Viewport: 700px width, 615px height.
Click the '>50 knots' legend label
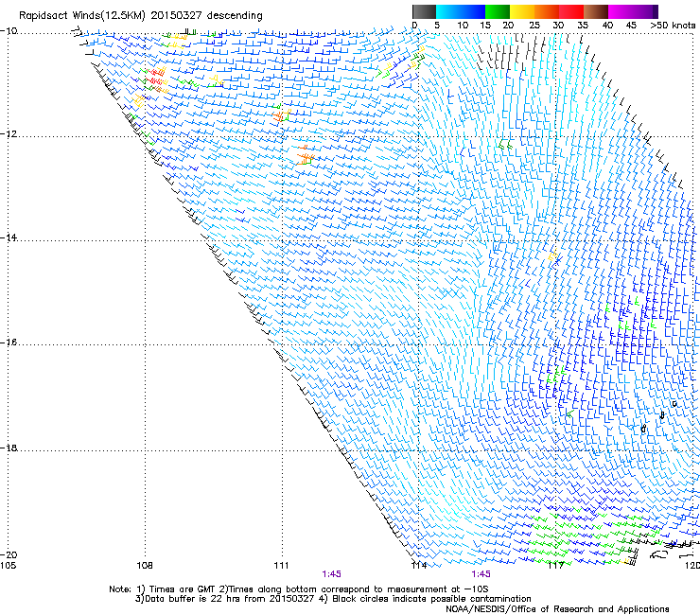pyautogui.click(x=673, y=25)
